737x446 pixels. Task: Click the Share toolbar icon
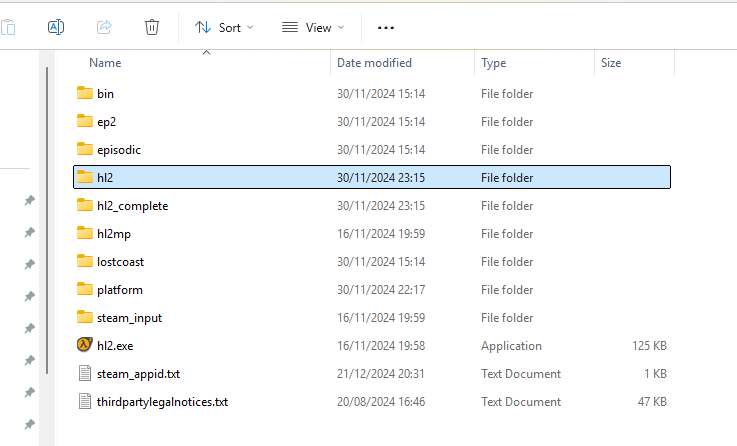[x=104, y=27]
